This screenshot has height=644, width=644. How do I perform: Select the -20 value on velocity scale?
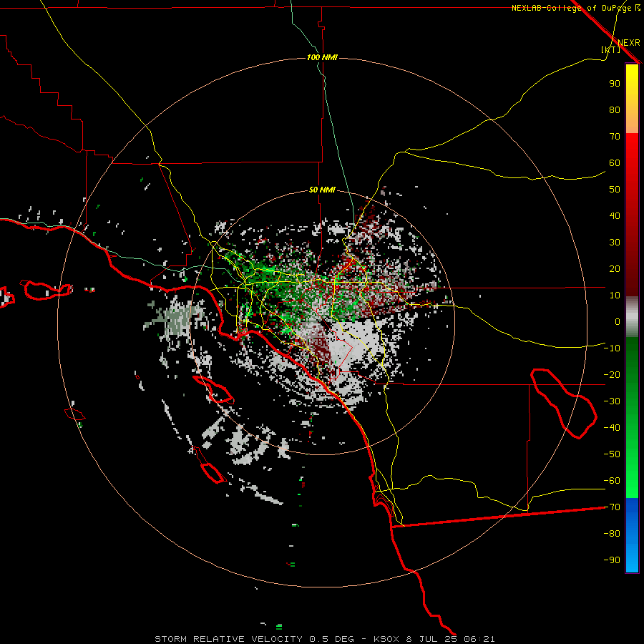(x=612, y=374)
